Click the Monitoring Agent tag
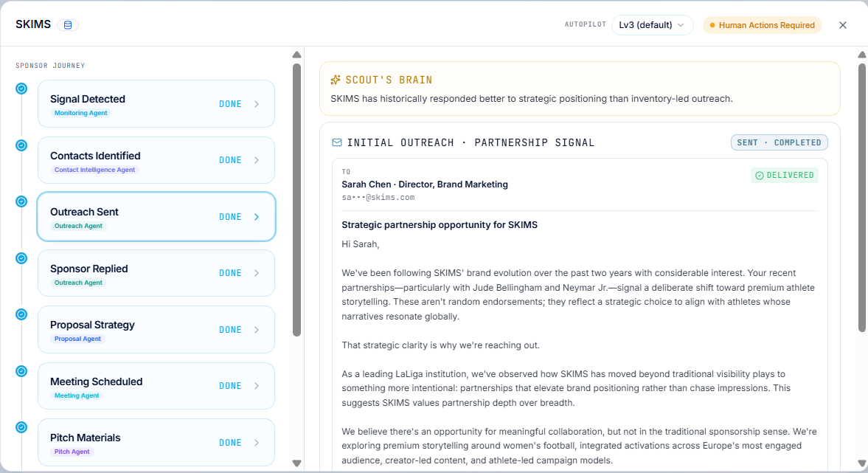 pos(81,113)
